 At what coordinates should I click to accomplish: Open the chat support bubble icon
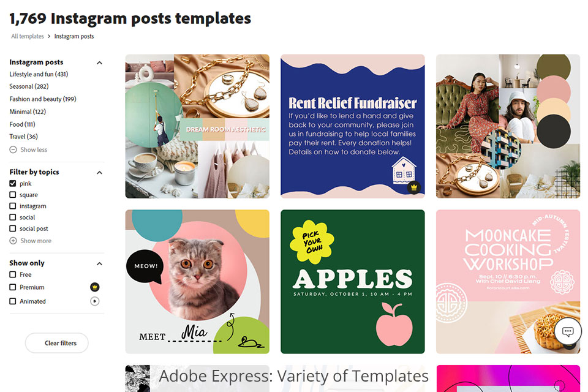pos(568,331)
